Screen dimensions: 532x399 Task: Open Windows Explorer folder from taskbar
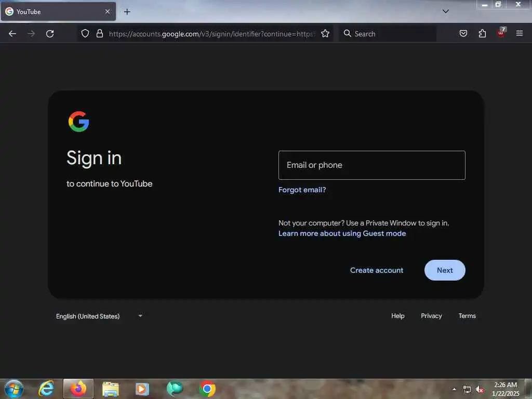(111, 389)
